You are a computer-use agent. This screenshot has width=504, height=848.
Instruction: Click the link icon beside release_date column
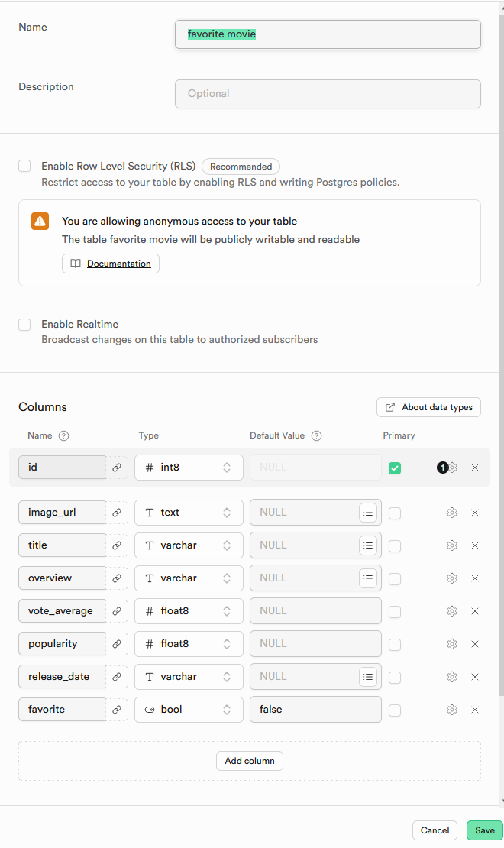117,677
